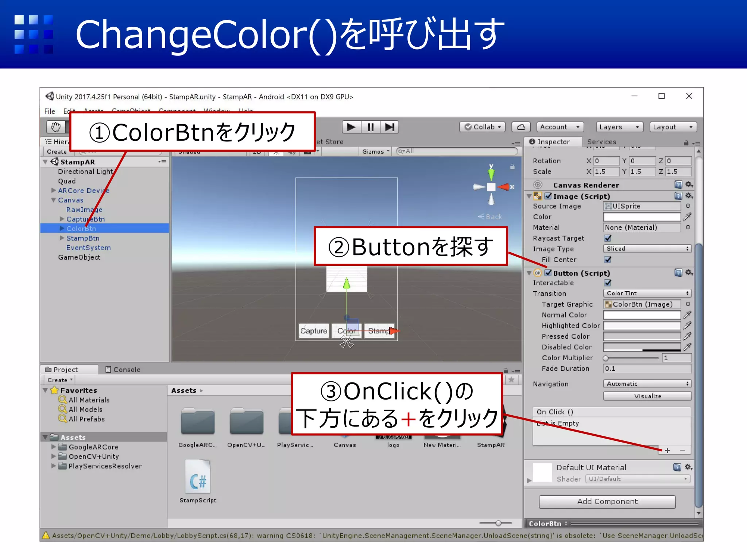Click Add Component button
747x560 pixels.
[x=607, y=501]
